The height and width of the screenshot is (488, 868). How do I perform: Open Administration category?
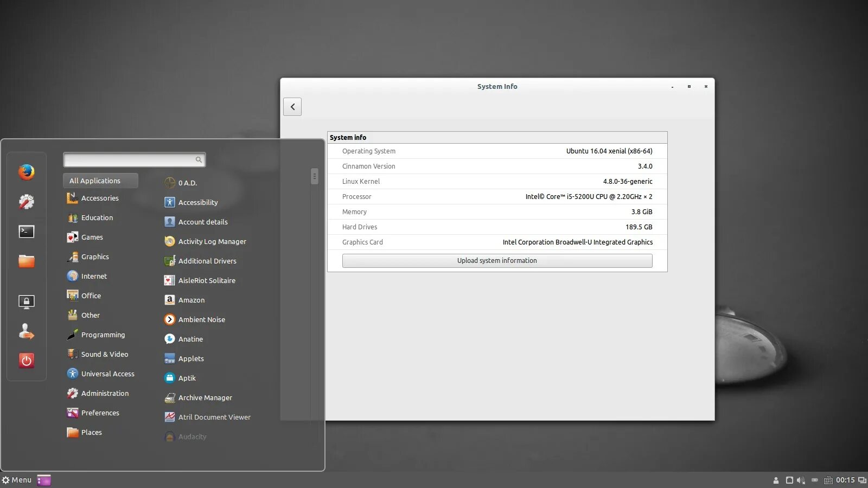click(98, 393)
